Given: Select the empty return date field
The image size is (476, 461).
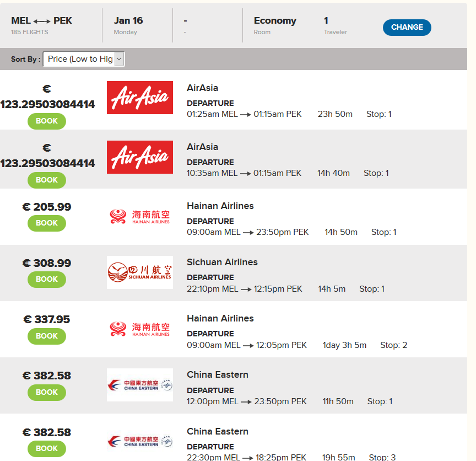Looking at the screenshot, I should 208,25.
